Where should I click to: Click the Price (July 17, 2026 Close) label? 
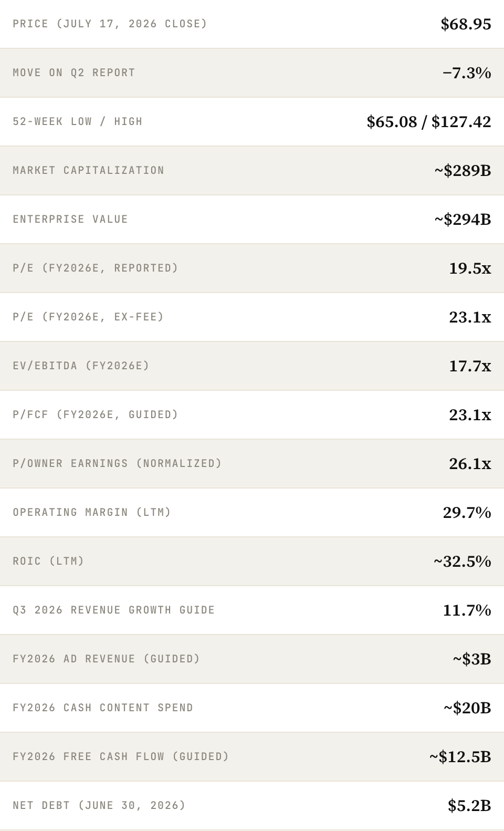point(110,24)
